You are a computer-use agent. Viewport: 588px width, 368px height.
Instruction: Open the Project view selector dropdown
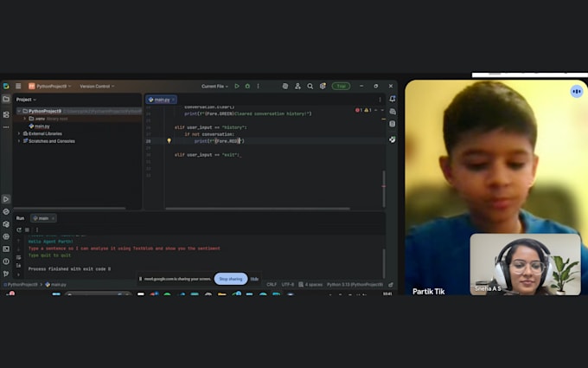[x=26, y=100]
